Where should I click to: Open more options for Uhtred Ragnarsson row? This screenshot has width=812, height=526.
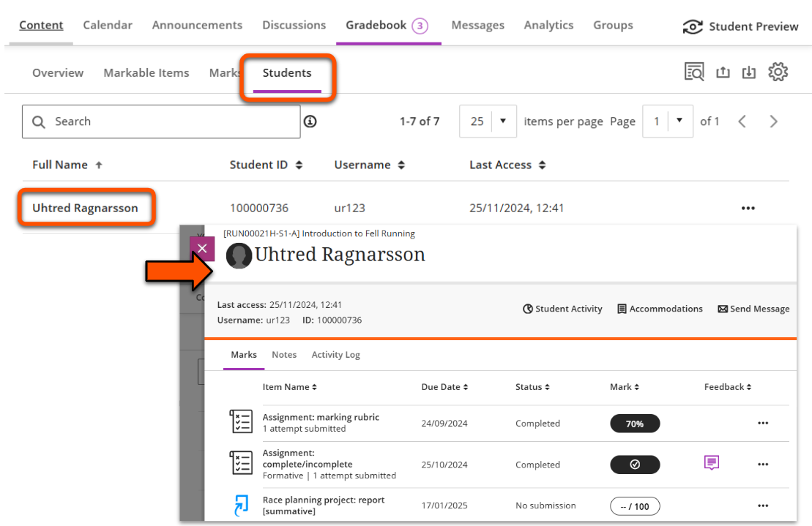coord(748,208)
